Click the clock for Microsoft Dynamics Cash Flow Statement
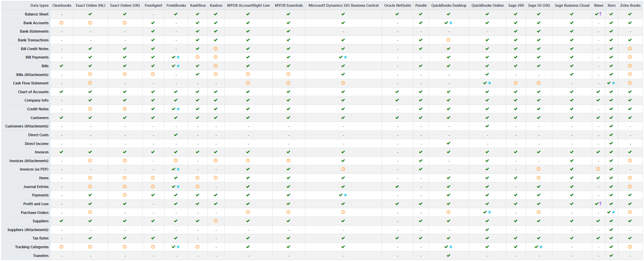644x261 pixels. tap(343, 83)
